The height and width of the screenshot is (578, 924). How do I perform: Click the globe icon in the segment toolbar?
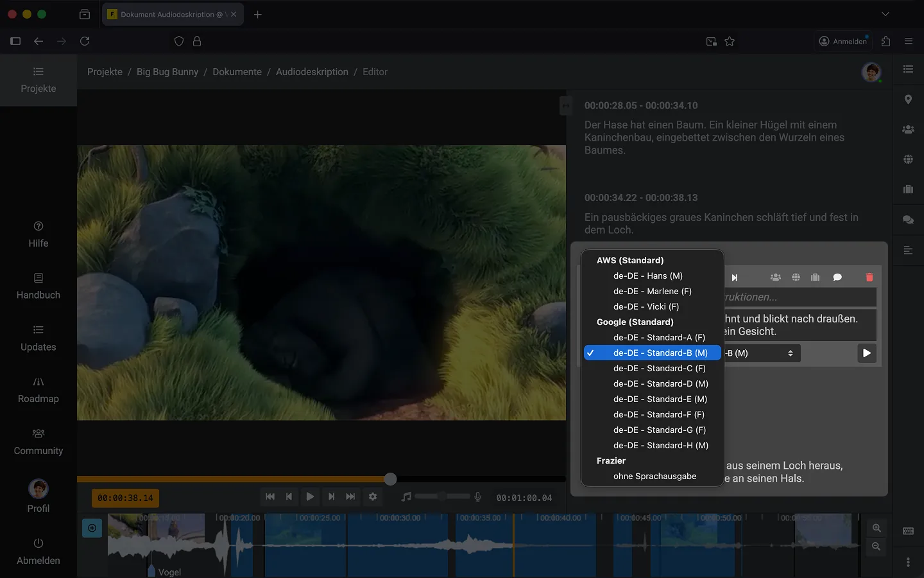click(x=796, y=277)
